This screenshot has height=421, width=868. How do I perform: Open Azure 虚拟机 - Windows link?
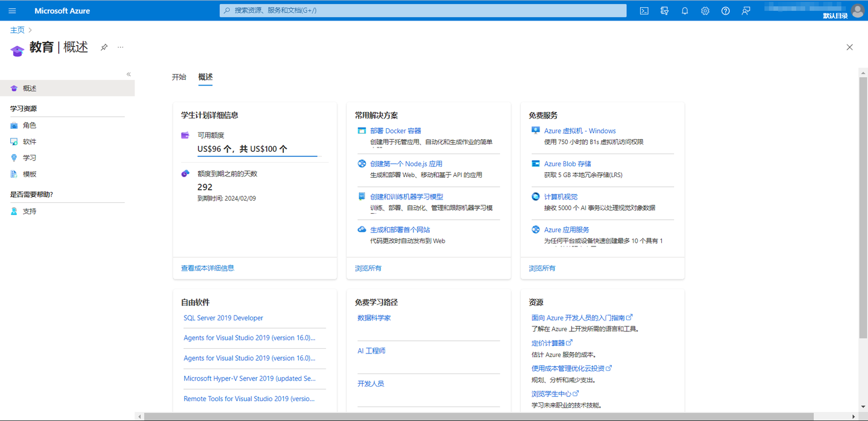pyautogui.click(x=580, y=131)
